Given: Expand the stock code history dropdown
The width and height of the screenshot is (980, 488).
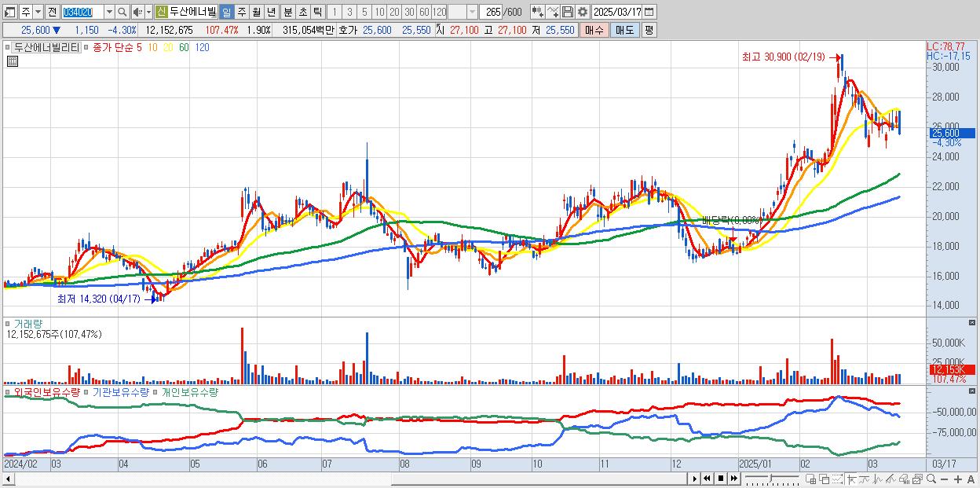Looking at the screenshot, I should coord(109,12).
